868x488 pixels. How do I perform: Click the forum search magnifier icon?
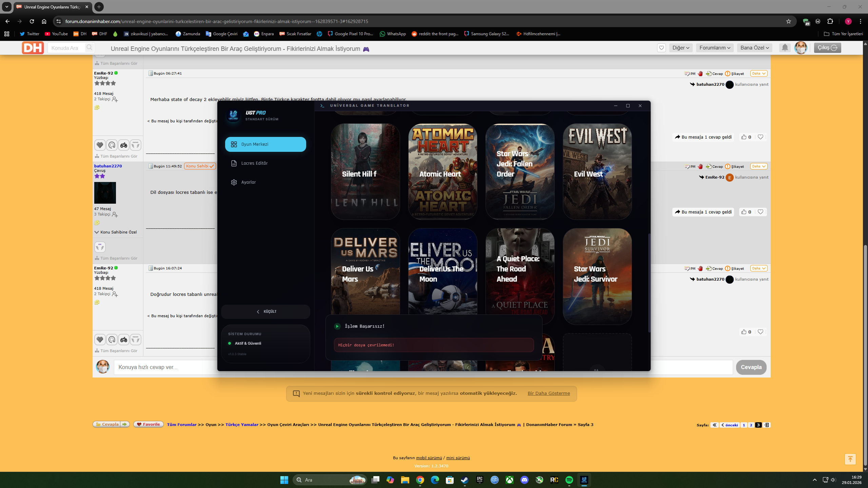click(89, 48)
